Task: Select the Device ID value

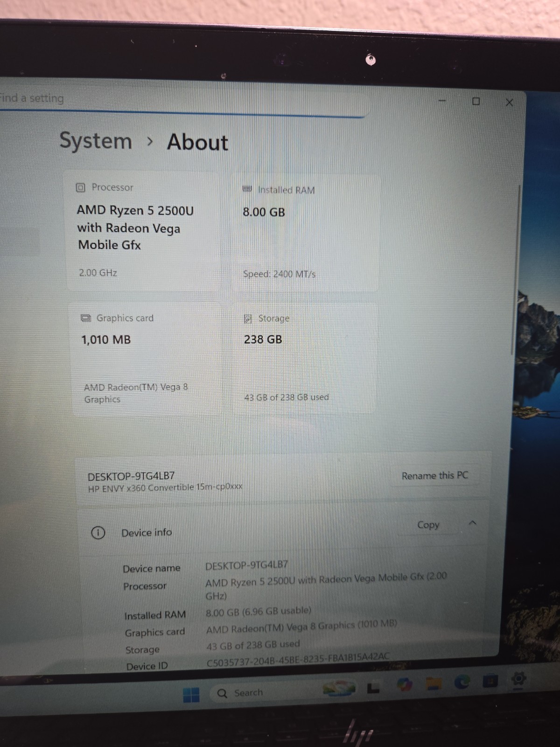Action: click(298, 659)
